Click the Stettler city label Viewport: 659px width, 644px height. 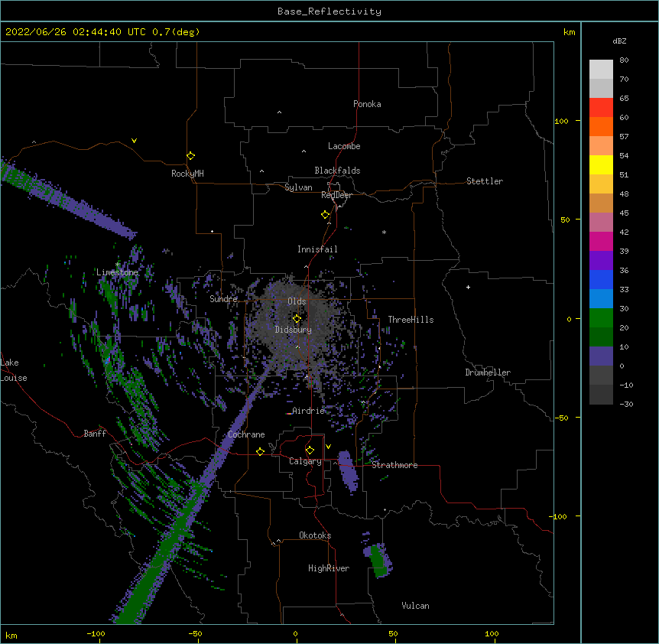[485, 181]
